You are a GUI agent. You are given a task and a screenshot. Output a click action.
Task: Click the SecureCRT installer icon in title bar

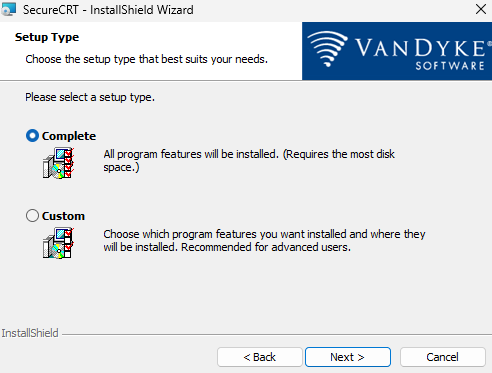point(8,9)
